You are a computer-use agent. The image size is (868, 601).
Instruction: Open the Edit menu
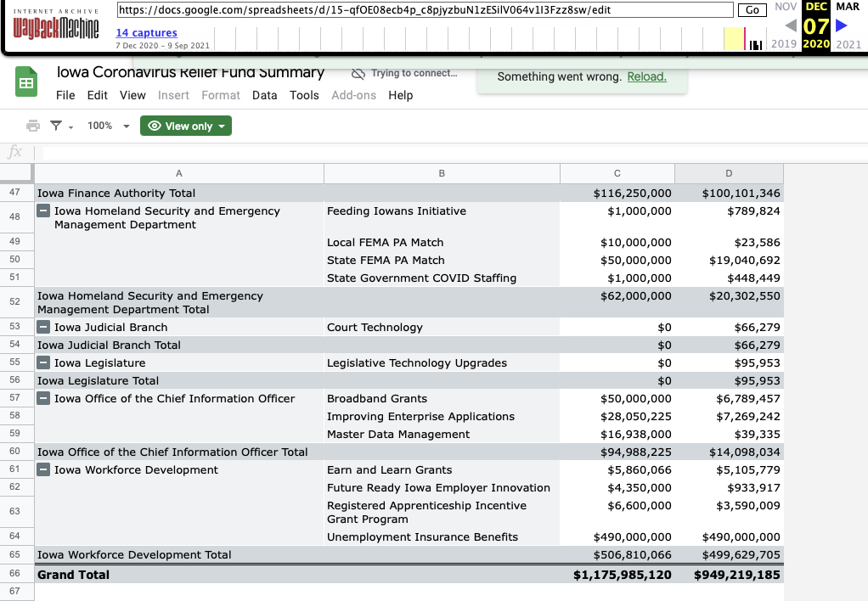pyautogui.click(x=97, y=95)
